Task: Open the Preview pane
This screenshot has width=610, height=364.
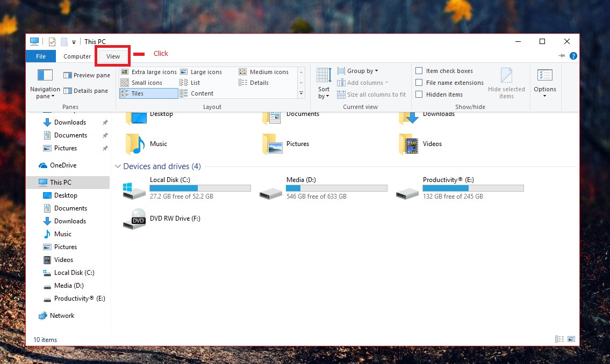Action: [87, 75]
